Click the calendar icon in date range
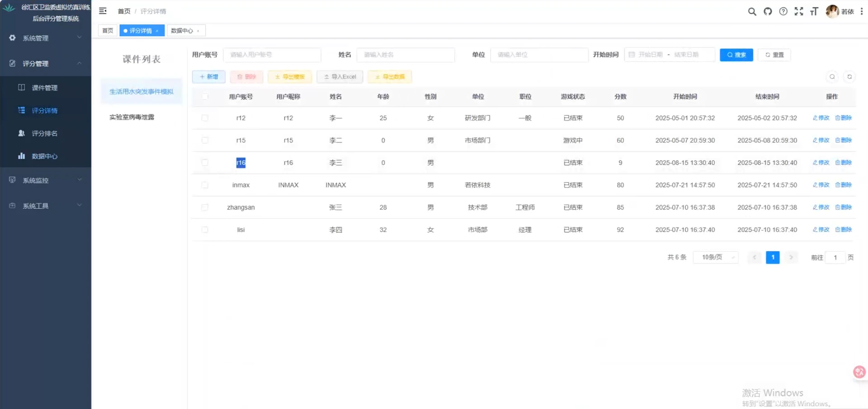This screenshot has height=409, width=868. click(632, 55)
